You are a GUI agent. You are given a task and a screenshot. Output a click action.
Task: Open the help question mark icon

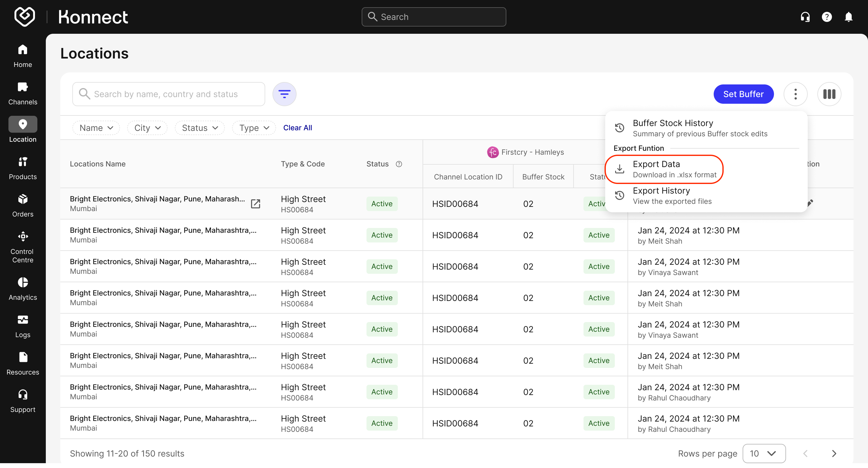pyautogui.click(x=826, y=17)
